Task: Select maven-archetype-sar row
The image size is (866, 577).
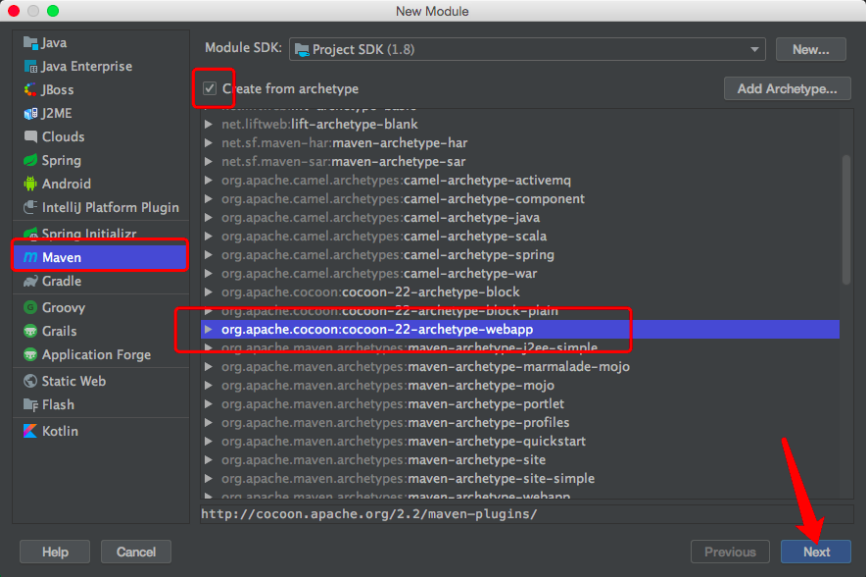Action: [x=520, y=162]
